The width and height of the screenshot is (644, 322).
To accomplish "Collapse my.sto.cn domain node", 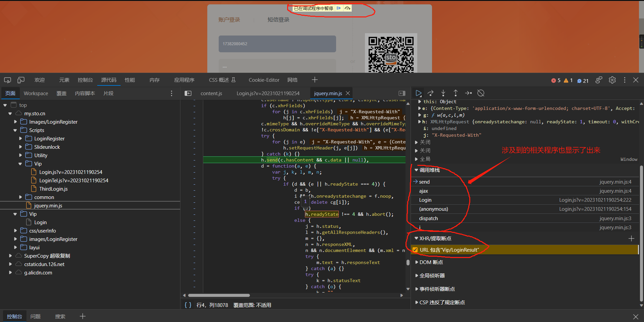I will pyautogui.click(x=10, y=114).
